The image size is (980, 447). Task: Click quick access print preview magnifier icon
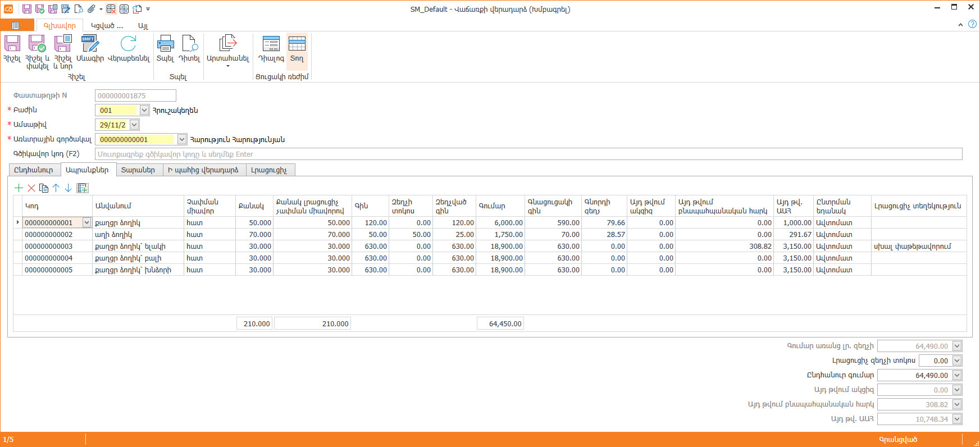tap(79, 9)
